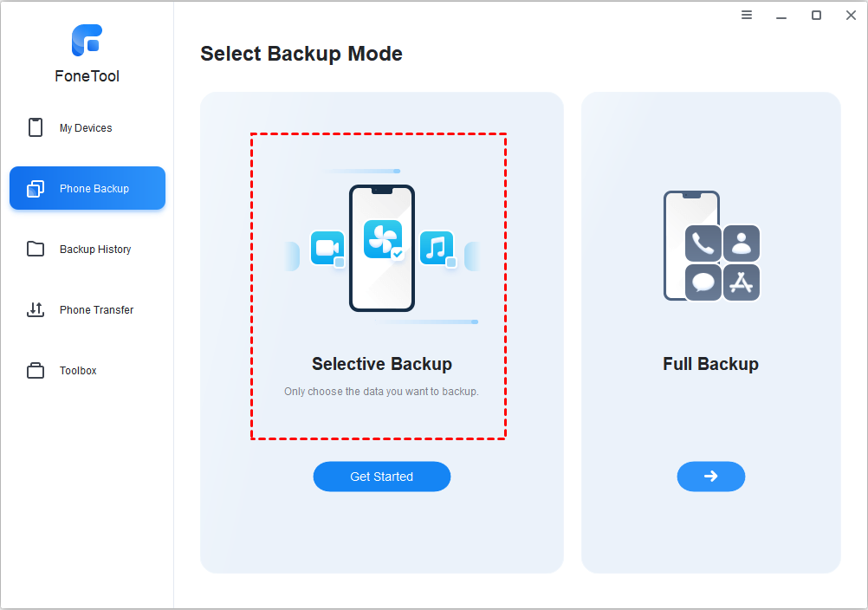Click the Phone Transfer arrows icon
The image size is (868, 610).
point(36,309)
